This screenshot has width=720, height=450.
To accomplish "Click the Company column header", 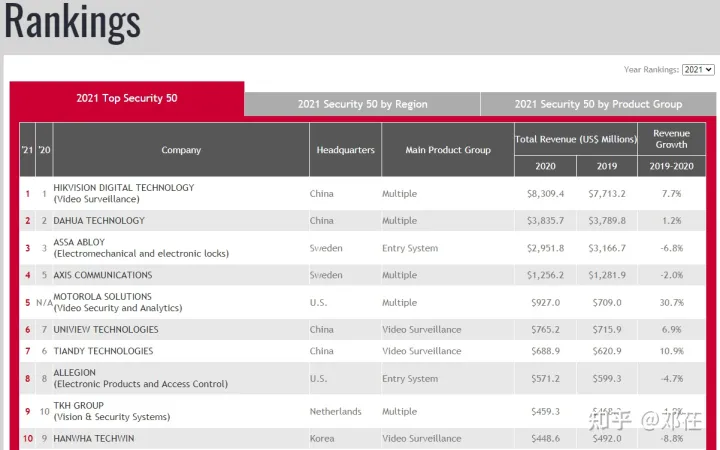I will point(181,150).
